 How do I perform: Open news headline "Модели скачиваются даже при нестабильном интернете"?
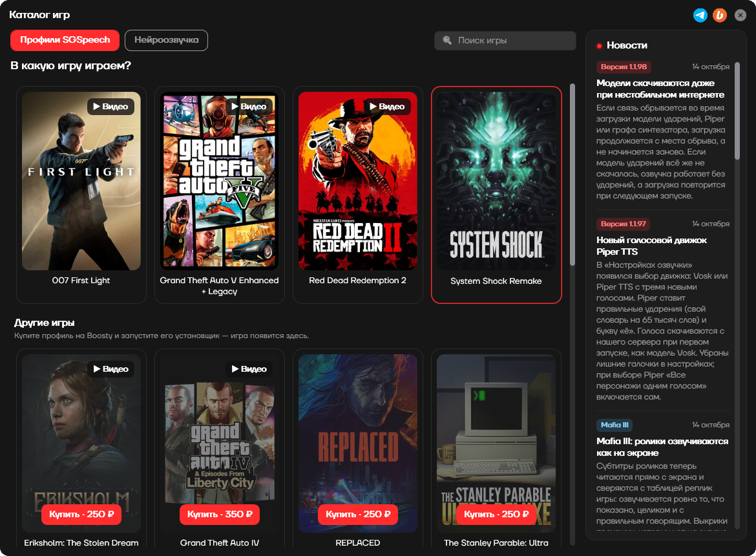coord(660,89)
